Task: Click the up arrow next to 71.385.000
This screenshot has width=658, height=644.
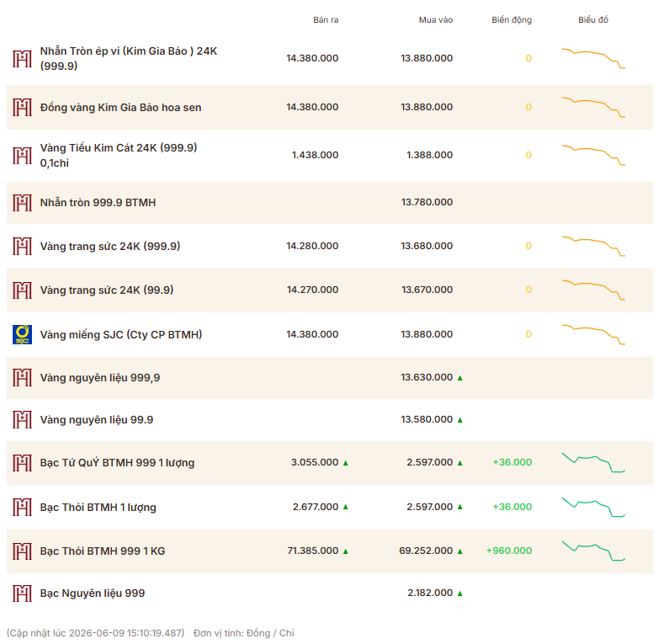Action: click(346, 551)
